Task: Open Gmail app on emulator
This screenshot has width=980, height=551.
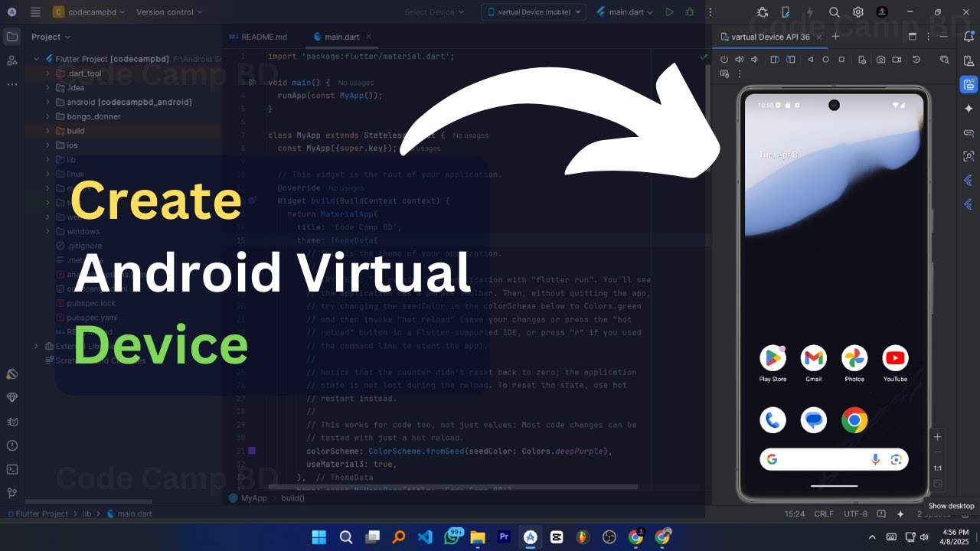Action: [814, 358]
